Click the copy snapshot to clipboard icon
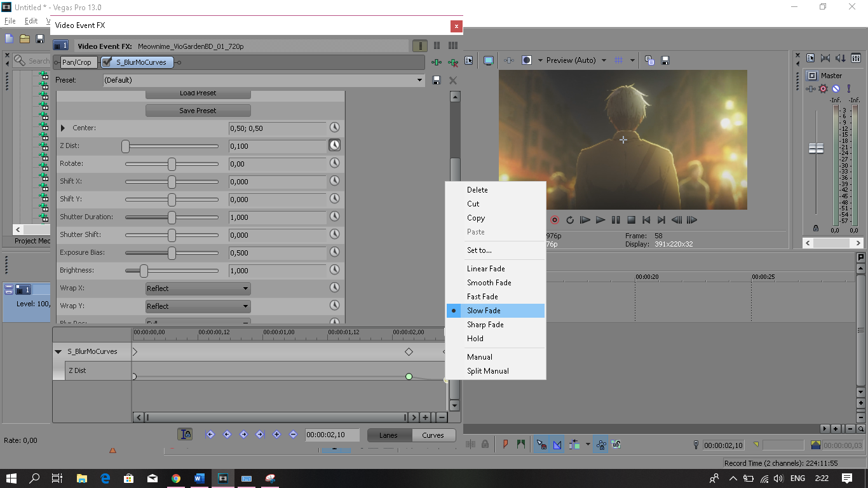The width and height of the screenshot is (868, 488). click(x=649, y=60)
